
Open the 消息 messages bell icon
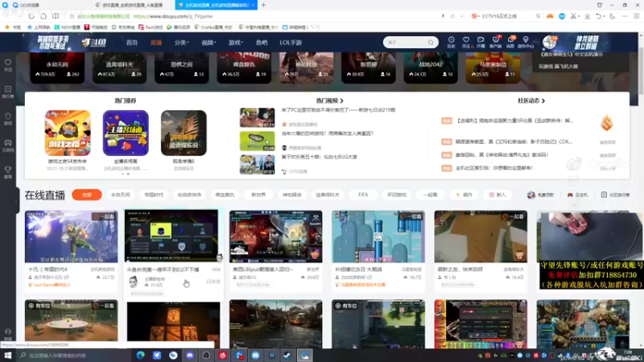point(510,42)
